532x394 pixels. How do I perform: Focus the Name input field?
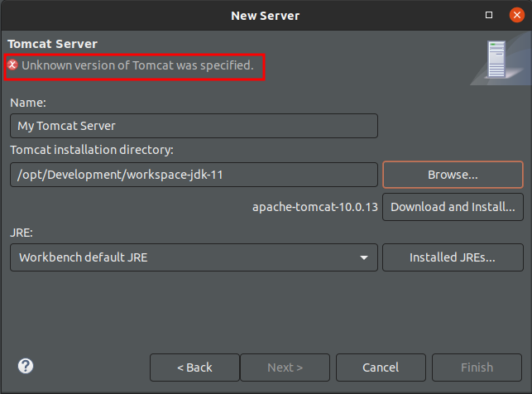point(194,126)
